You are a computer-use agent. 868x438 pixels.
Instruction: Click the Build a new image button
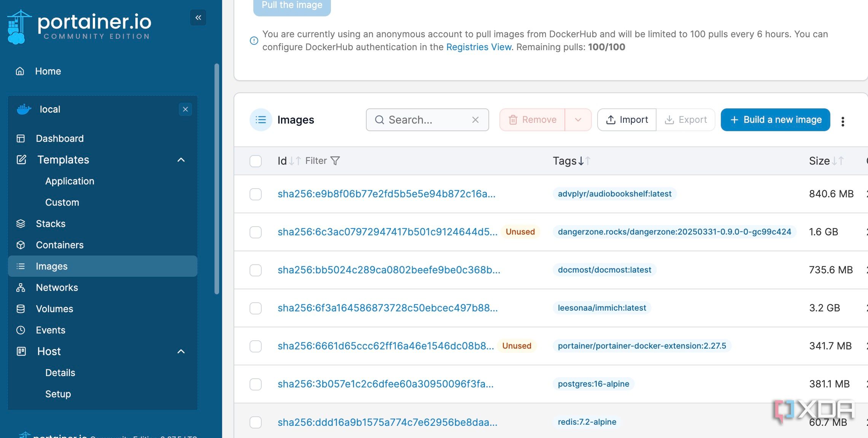click(775, 120)
